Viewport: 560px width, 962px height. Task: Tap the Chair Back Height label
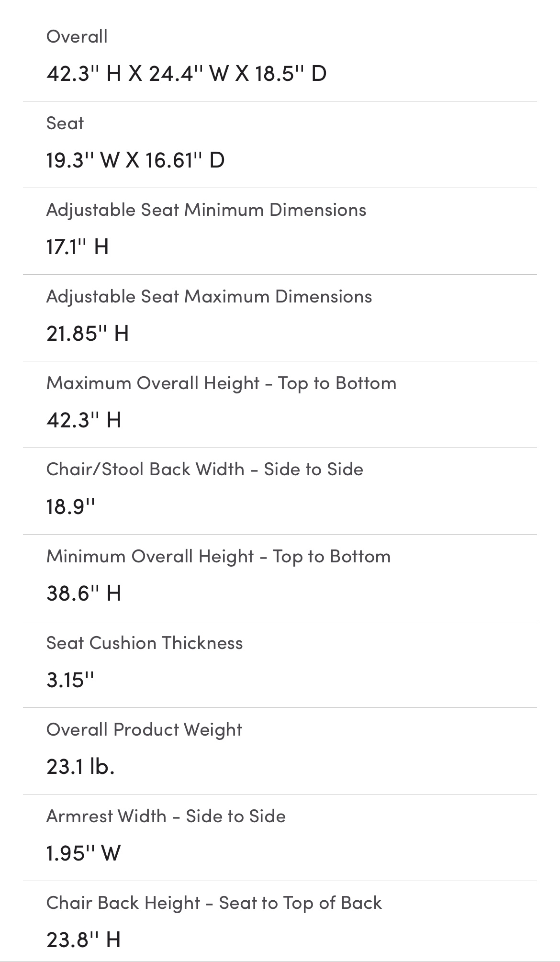point(214,903)
